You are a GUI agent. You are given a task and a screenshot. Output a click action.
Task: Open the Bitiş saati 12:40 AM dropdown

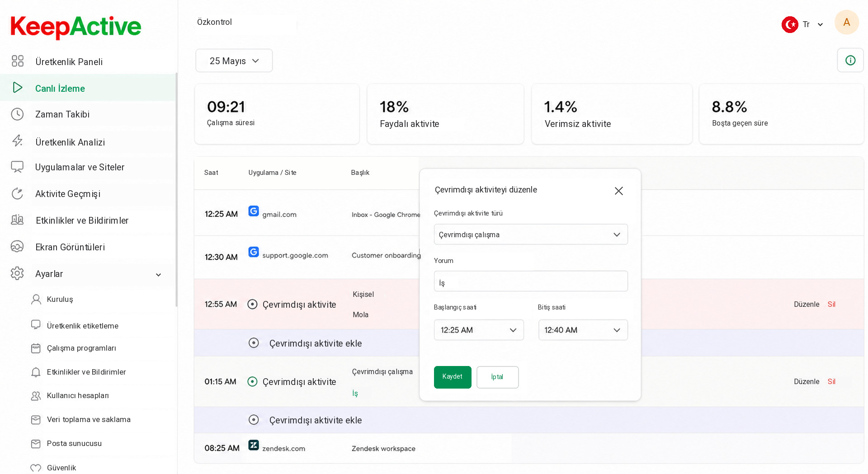583,330
